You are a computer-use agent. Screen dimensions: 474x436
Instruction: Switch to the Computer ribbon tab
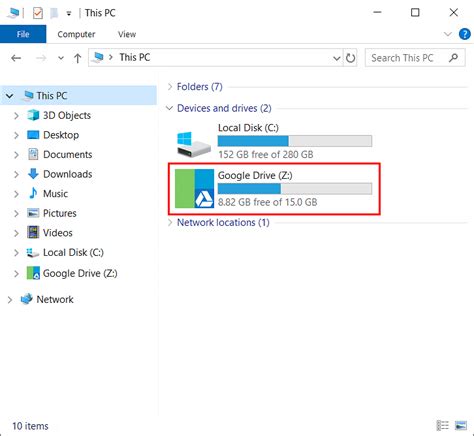76,34
